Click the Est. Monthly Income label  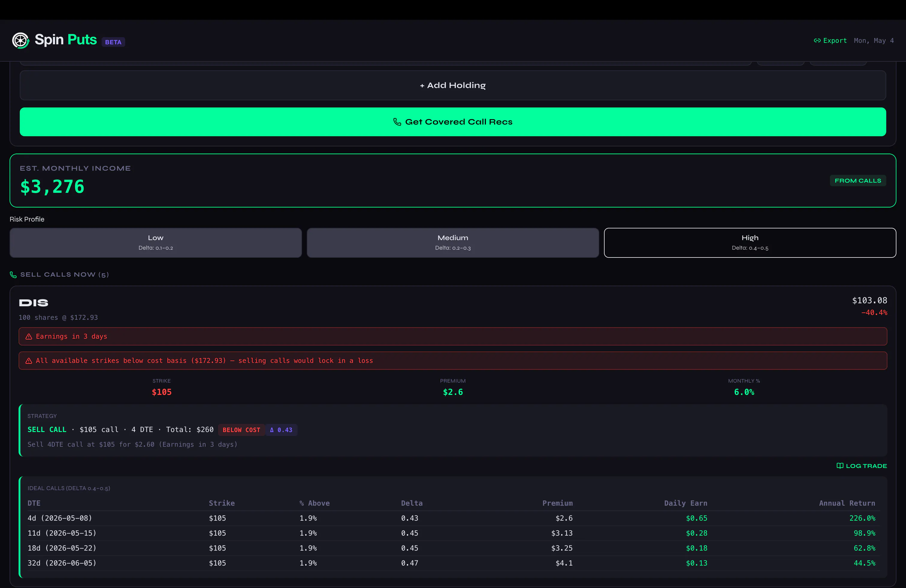[x=75, y=168]
